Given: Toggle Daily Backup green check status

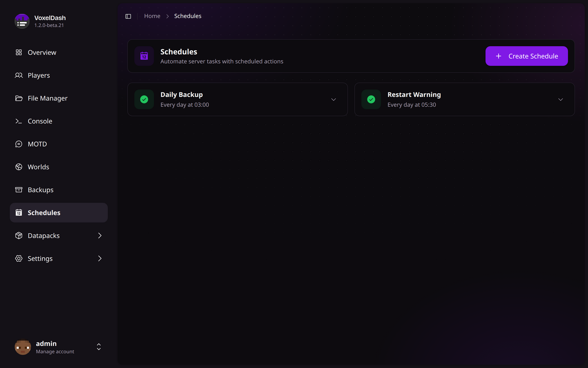Looking at the screenshot, I should pyautogui.click(x=144, y=99).
